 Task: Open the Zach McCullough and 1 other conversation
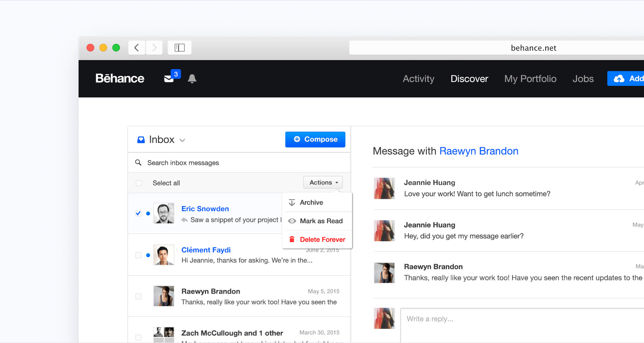232,333
